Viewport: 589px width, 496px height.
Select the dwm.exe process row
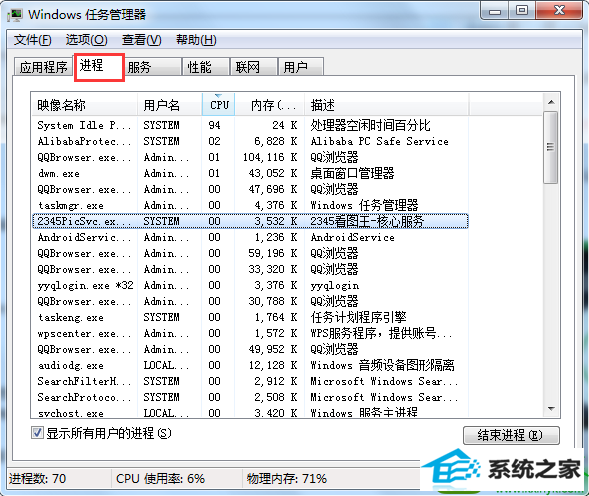(x=250, y=173)
